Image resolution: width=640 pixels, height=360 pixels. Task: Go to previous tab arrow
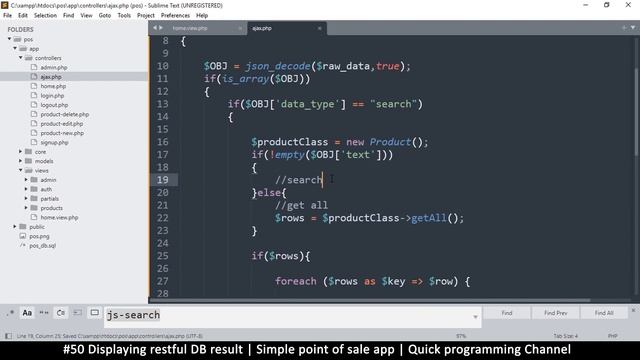pos(155,28)
